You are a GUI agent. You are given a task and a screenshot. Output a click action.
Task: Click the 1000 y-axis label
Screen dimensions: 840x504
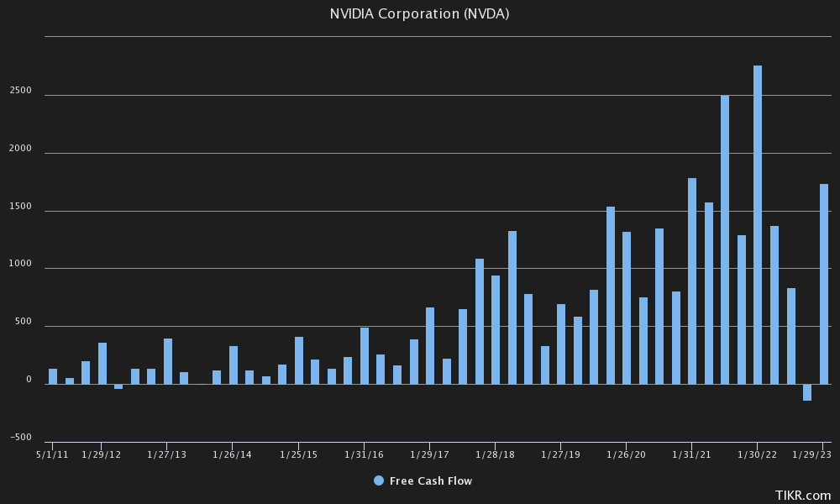tap(20, 264)
